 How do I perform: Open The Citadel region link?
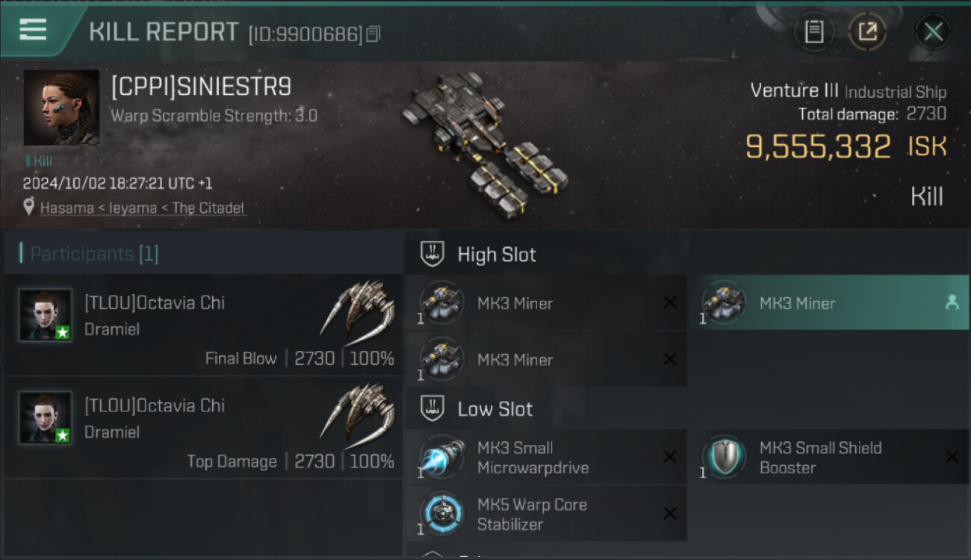click(208, 208)
